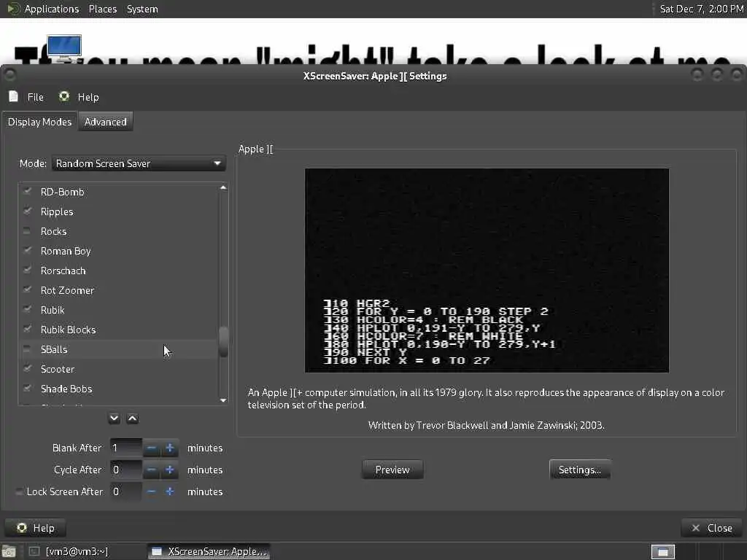The image size is (747, 560).
Task: Open the File menu
Action: [x=35, y=97]
